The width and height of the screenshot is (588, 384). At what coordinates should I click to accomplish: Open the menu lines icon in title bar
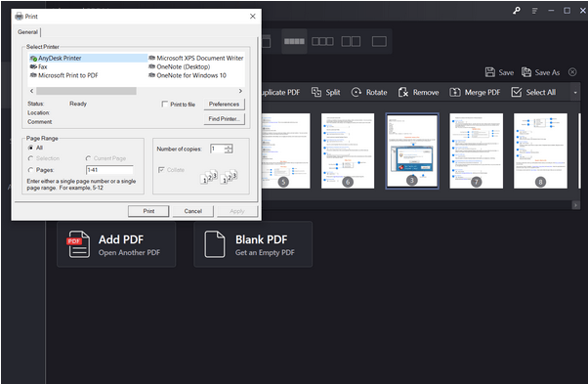(534, 11)
